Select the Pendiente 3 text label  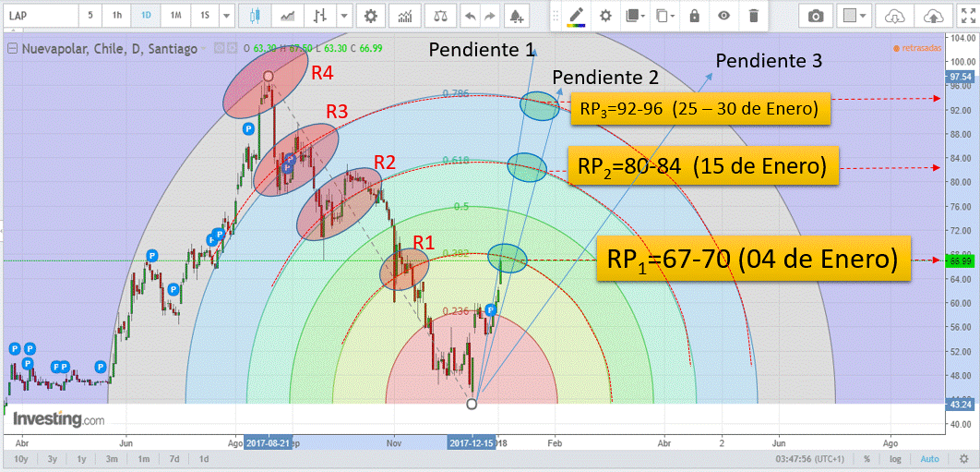[x=768, y=61]
